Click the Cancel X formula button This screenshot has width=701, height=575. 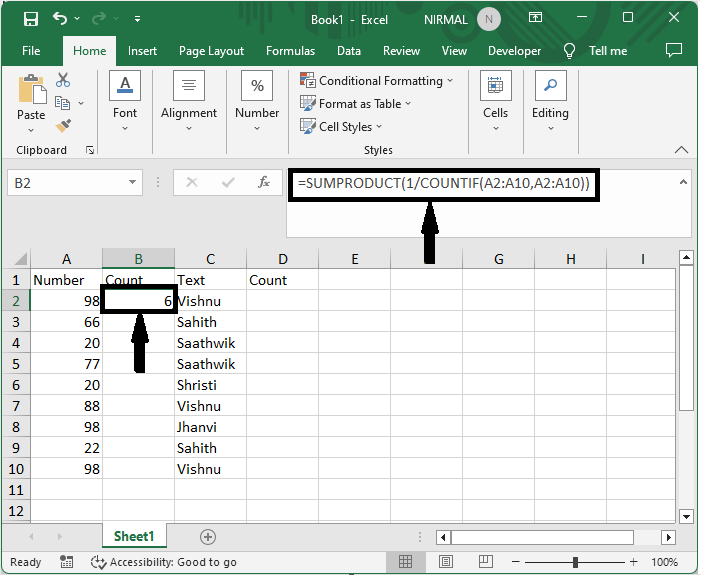click(x=192, y=182)
